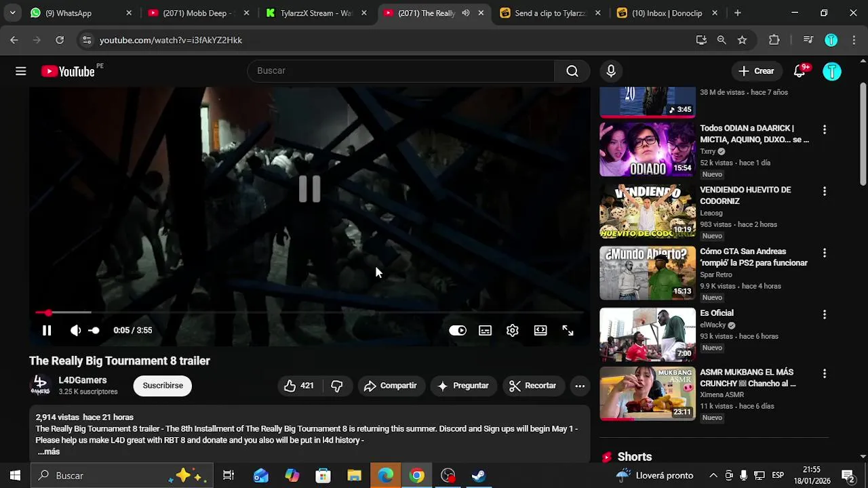Open the account avatar menu
The image size is (868, 488).
(x=832, y=71)
